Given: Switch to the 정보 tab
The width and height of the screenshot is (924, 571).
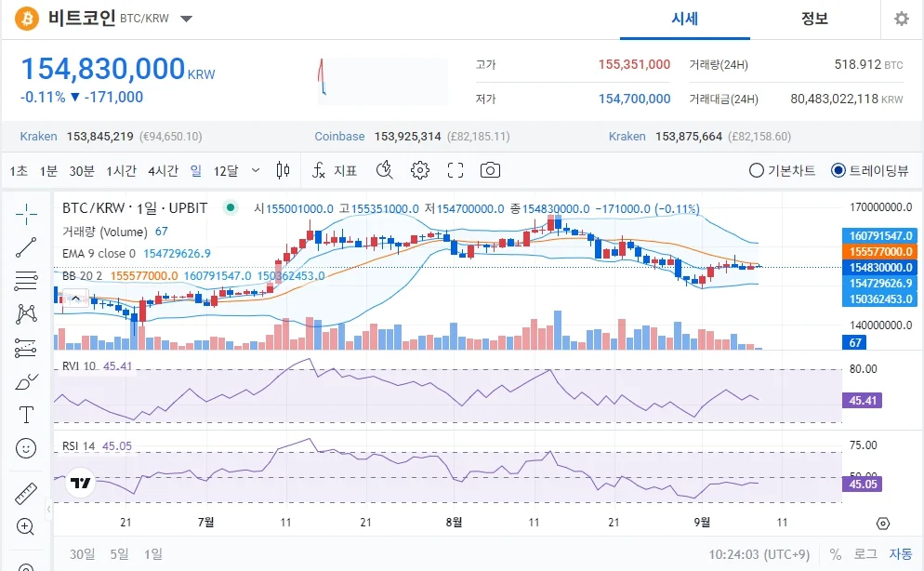Looking at the screenshot, I should pyautogui.click(x=814, y=19).
